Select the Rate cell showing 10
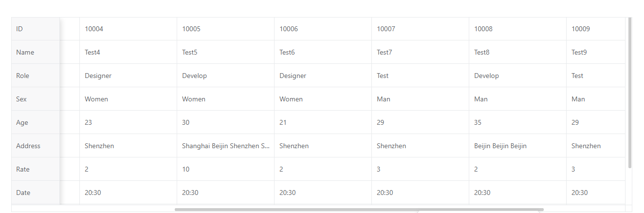This screenshot has width=644, height=213. pos(225,169)
